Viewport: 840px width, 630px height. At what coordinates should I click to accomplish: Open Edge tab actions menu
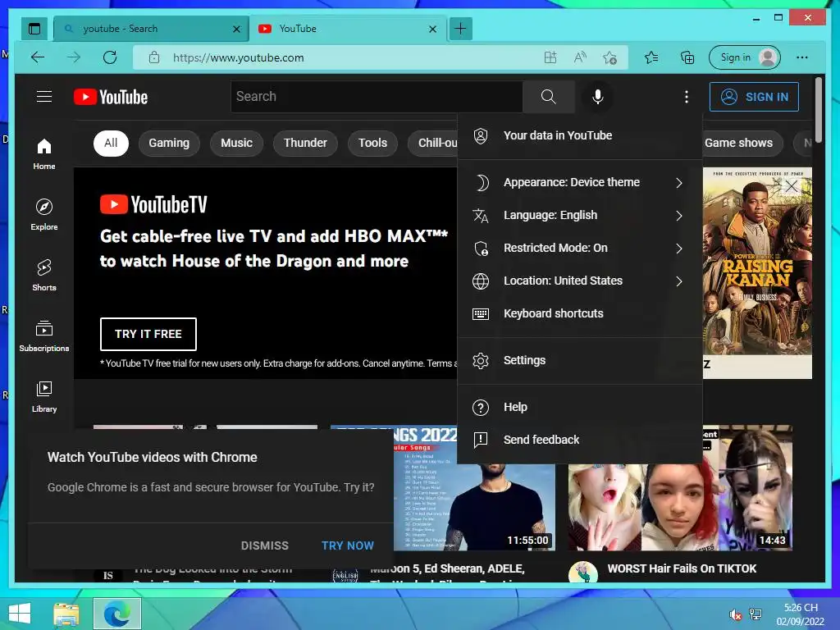tap(34, 29)
